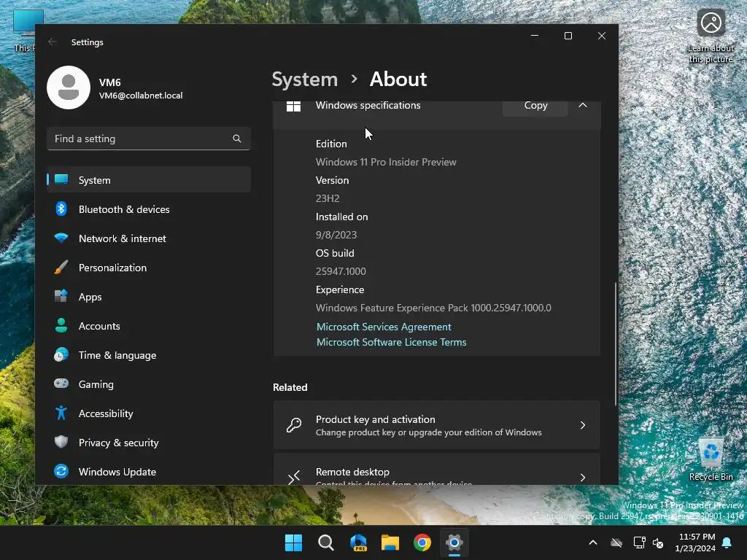This screenshot has height=560, width=747.
Task: Click the Accounts person icon
Action: (x=61, y=325)
